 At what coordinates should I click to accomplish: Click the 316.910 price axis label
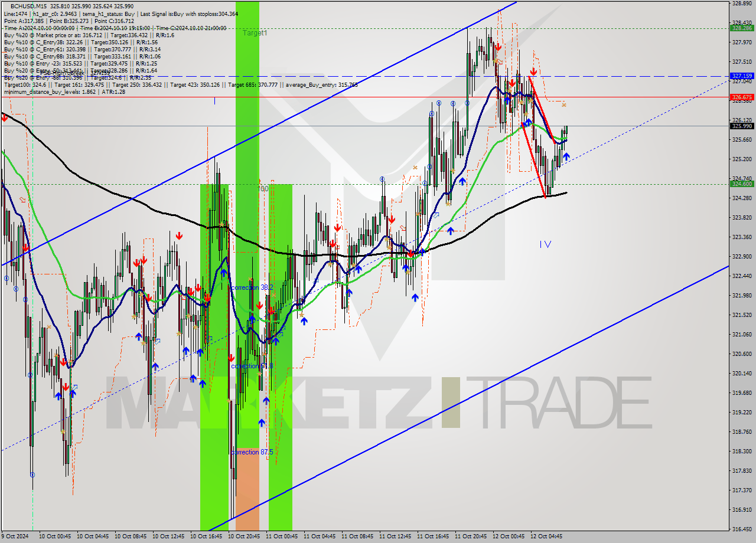pyautogui.click(x=742, y=510)
